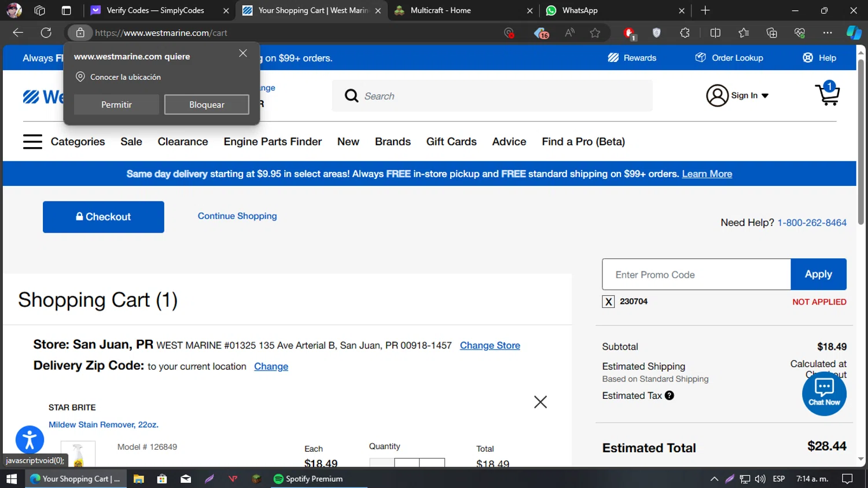Open the accessibility widget icon
Screen dimensions: 868x488
click(x=30, y=439)
